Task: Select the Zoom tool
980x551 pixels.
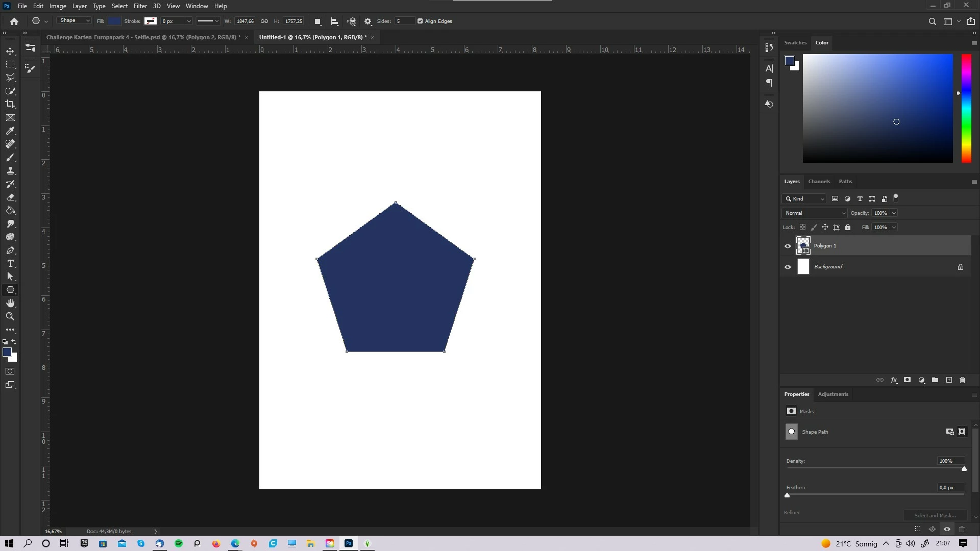Action: [10, 316]
